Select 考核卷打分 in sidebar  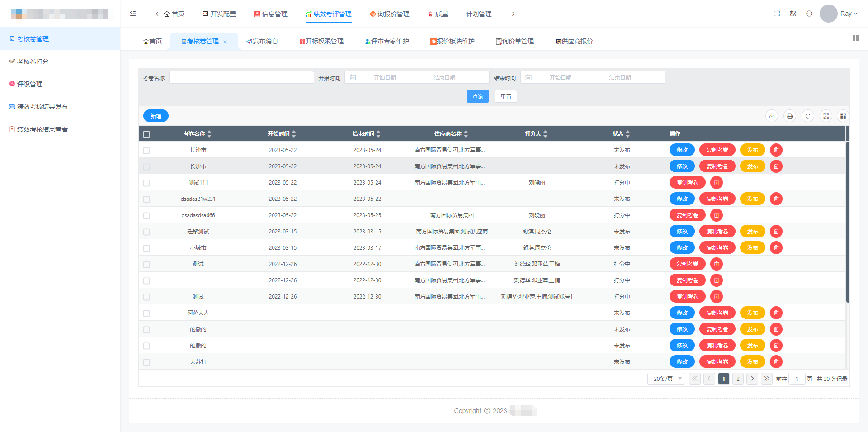click(x=60, y=62)
